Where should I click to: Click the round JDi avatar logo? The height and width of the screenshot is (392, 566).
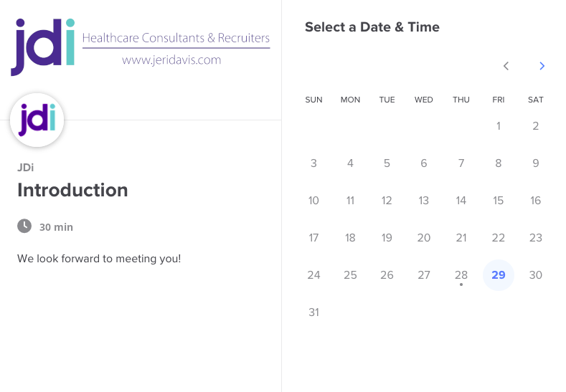click(37, 120)
